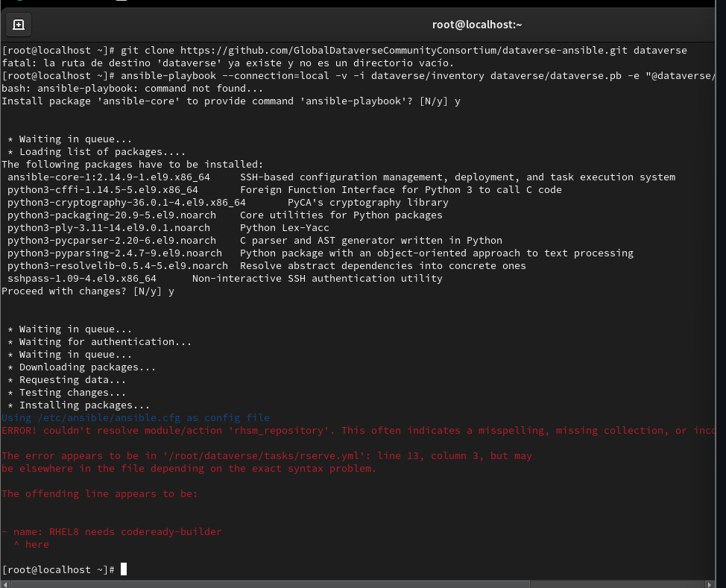Click the new tab icon in header

click(19, 25)
